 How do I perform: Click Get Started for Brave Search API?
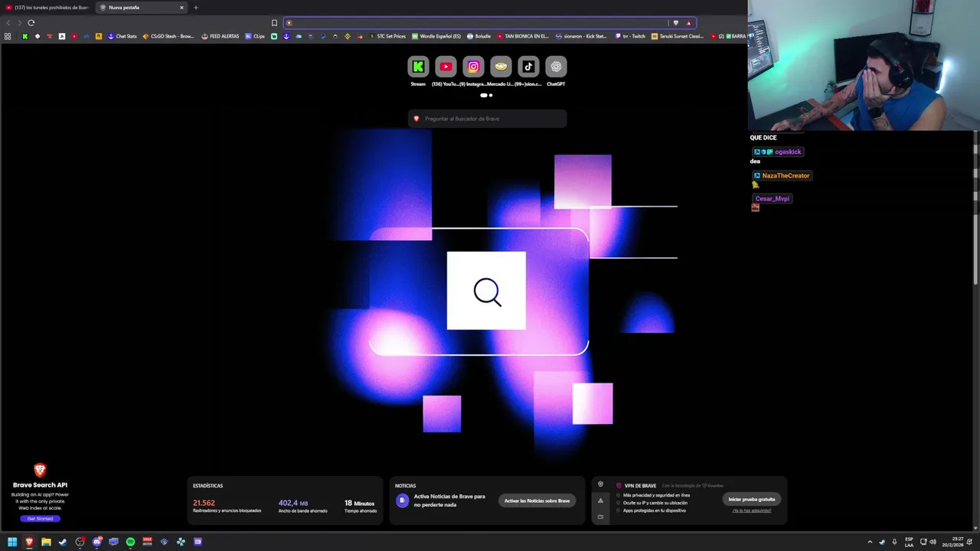click(40, 519)
